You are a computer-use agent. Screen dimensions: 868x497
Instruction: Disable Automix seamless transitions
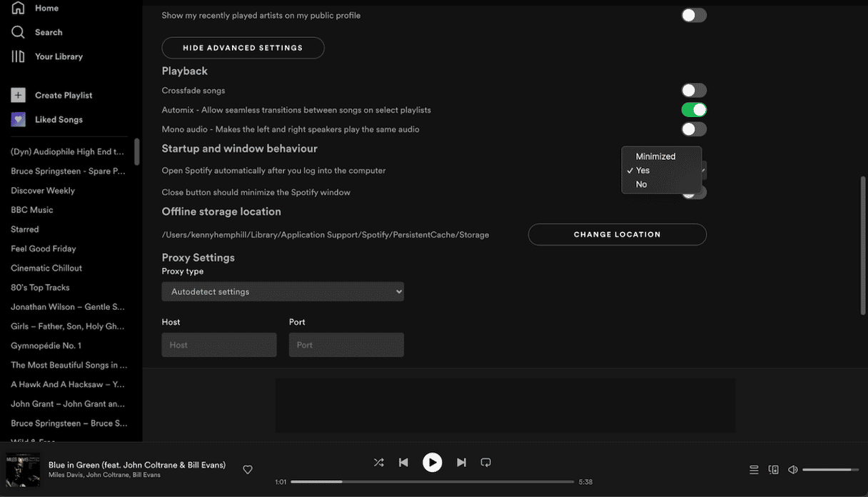click(x=693, y=109)
